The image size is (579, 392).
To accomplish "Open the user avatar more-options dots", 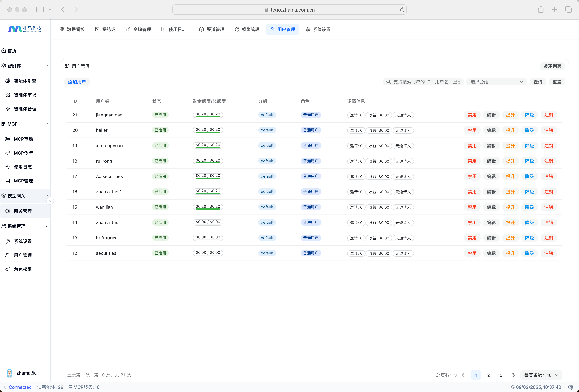I will 43,373.
